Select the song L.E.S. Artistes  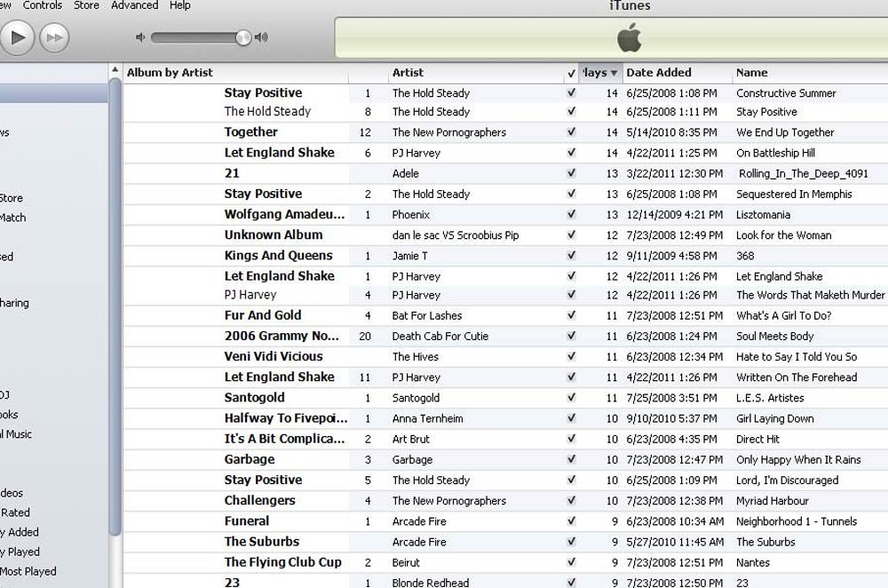770,398
